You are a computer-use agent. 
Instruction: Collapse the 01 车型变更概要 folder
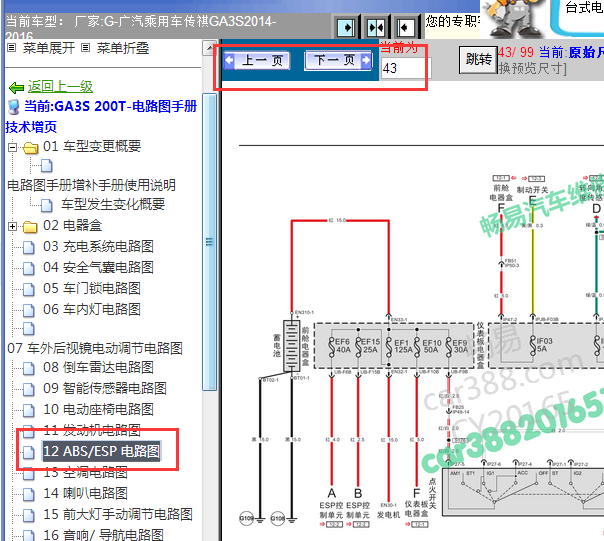12,147
